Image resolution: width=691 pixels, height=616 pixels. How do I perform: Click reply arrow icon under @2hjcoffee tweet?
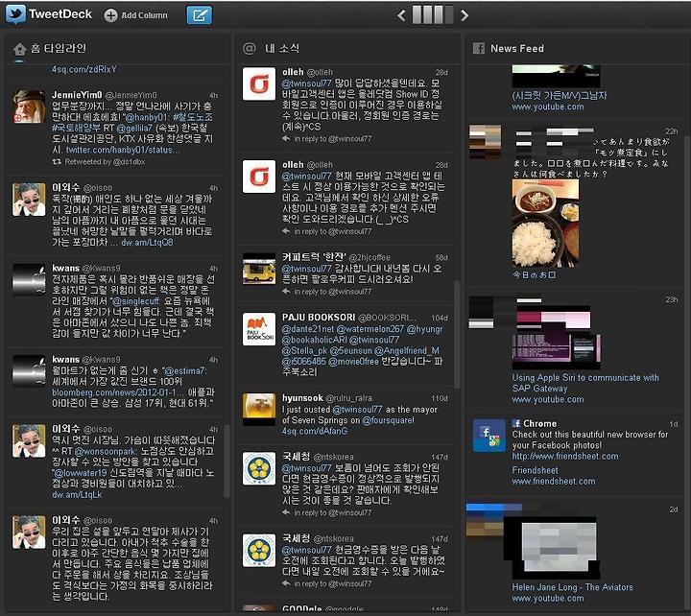click(x=286, y=292)
